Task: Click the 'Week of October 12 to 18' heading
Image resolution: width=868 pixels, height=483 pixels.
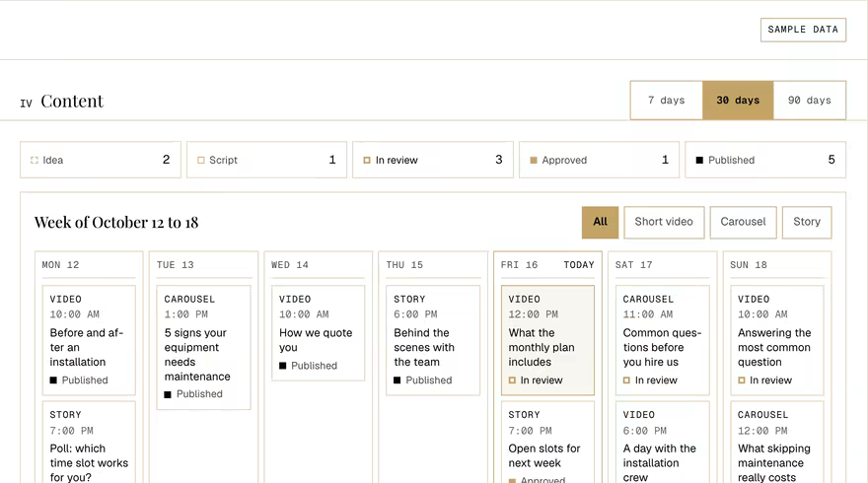Action: (116, 223)
